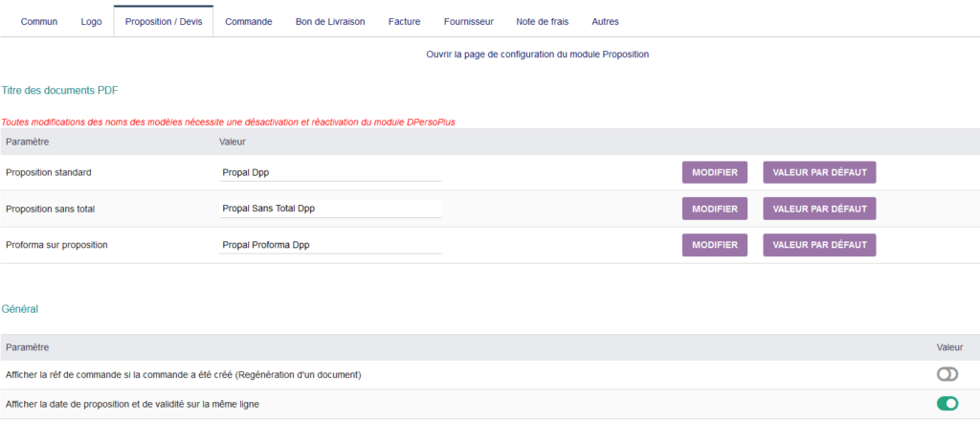Viewport: 980px width, 421px height.
Task: Open the Commun tab
Action: [38, 21]
